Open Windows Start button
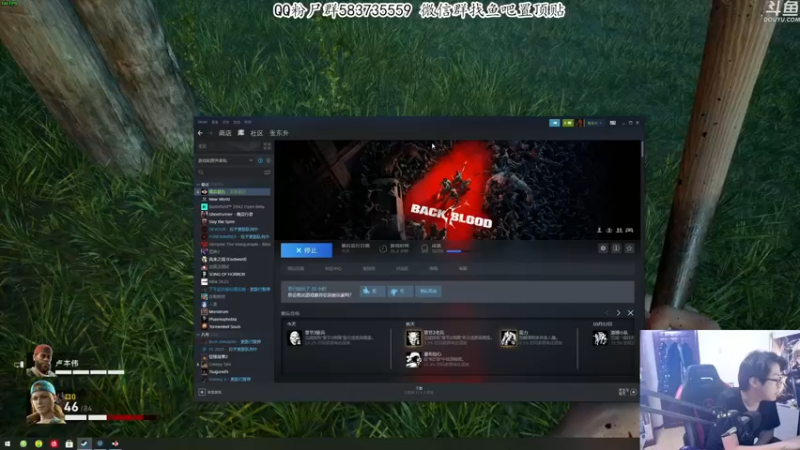 tap(7, 444)
